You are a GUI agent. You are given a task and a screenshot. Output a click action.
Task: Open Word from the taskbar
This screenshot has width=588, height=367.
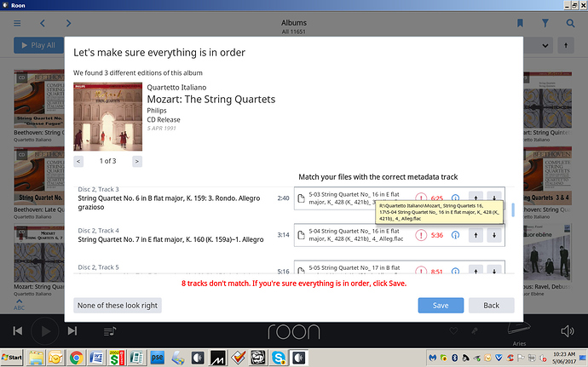click(x=96, y=358)
